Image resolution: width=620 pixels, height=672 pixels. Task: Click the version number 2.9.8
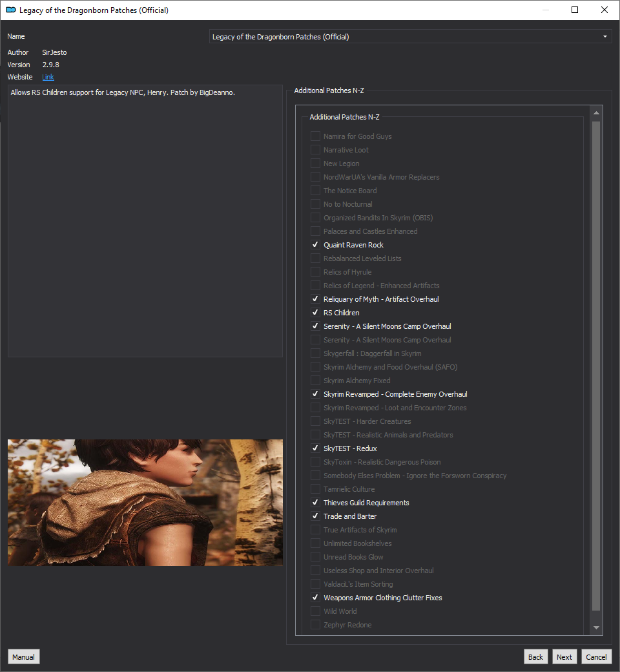50,65
